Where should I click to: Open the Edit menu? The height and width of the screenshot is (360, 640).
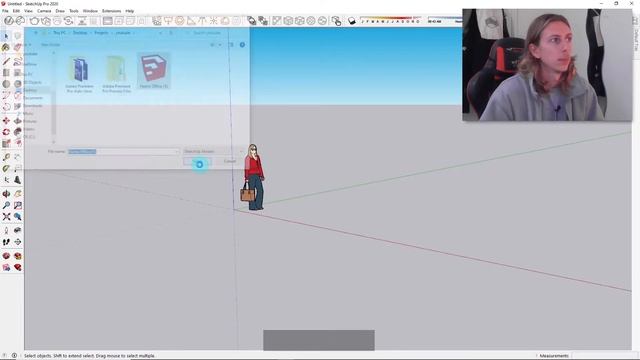16,11
